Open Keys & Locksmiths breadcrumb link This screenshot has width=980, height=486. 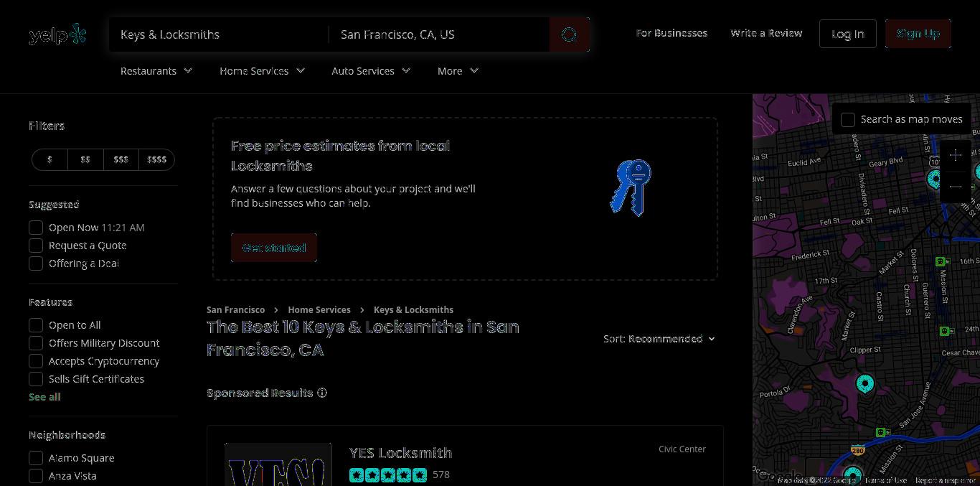tap(413, 310)
